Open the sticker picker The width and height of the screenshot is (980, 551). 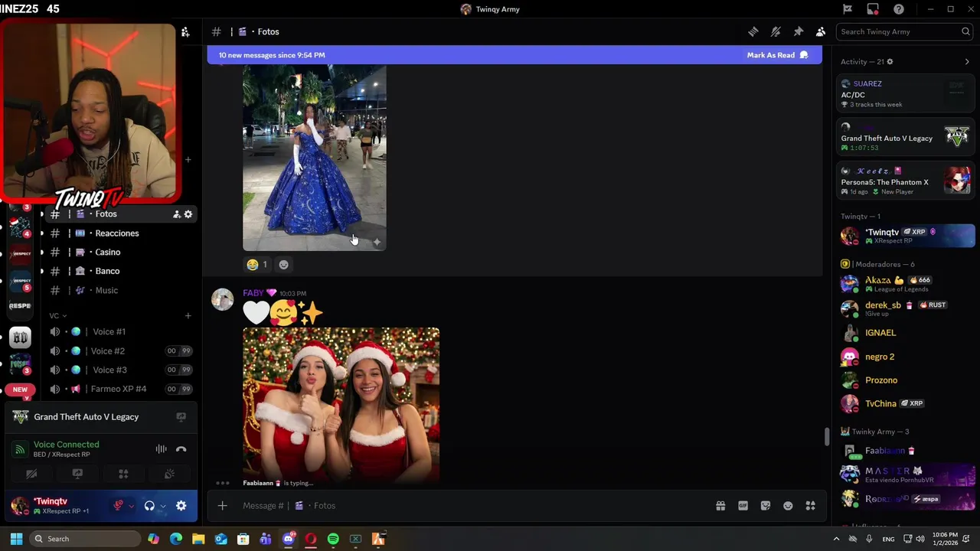point(766,506)
